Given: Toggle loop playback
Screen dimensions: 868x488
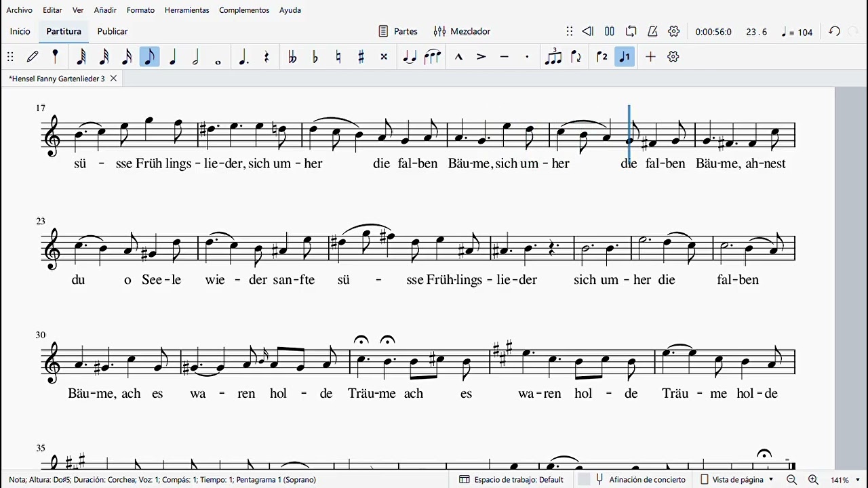Looking at the screenshot, I should (631, 31).
